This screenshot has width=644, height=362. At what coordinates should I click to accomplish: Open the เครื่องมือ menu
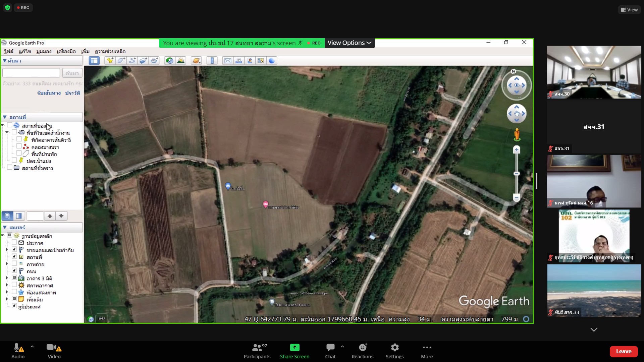pos(66,51)
